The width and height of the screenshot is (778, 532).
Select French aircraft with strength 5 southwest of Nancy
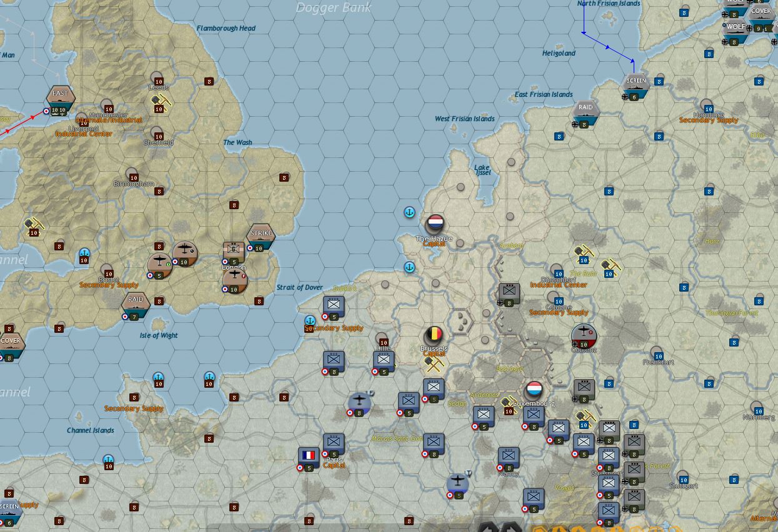458,485
